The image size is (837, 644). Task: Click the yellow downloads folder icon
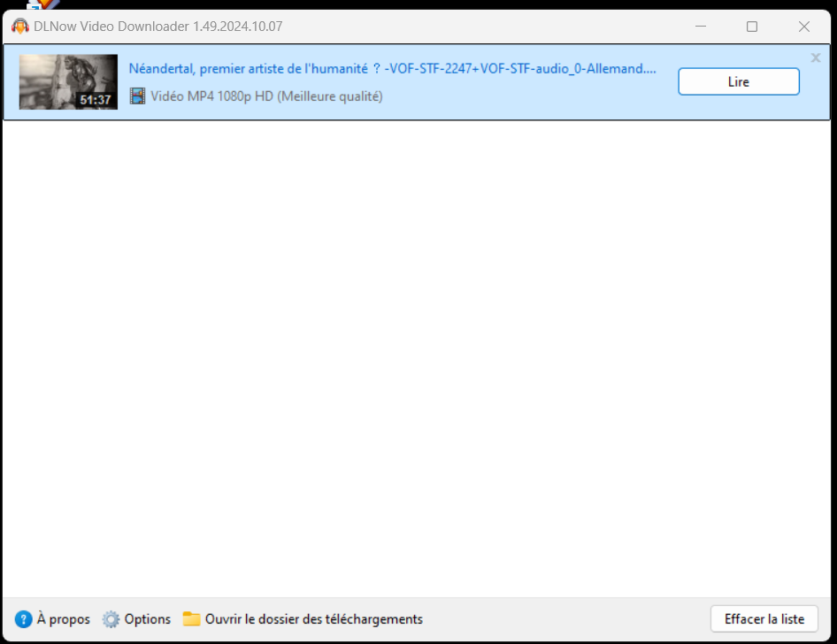(x=191, y=619)
